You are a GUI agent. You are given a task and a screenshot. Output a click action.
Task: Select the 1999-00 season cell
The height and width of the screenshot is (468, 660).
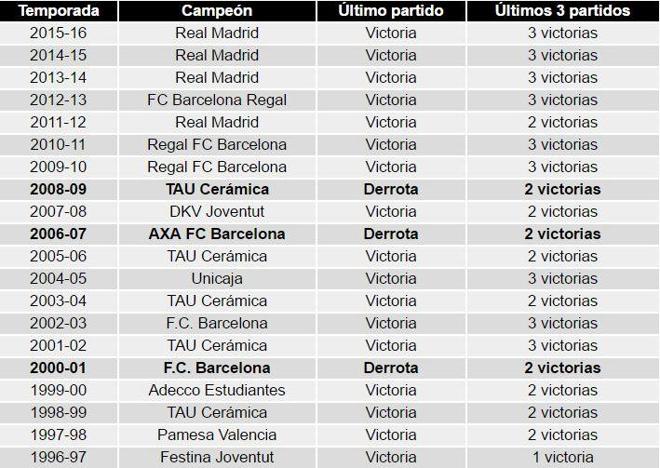click(x=58, y=390)
